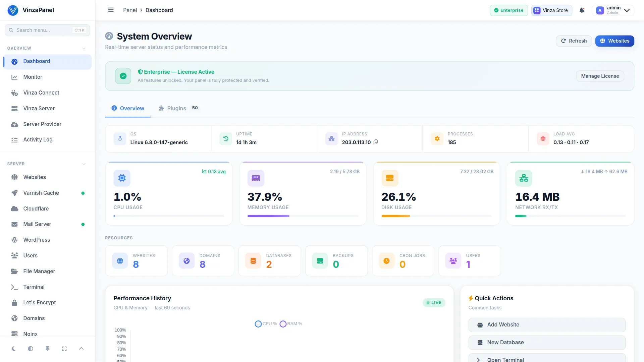644x362 pixels.
Task: Click the memory usage progress bar
Action: [303, 216]
